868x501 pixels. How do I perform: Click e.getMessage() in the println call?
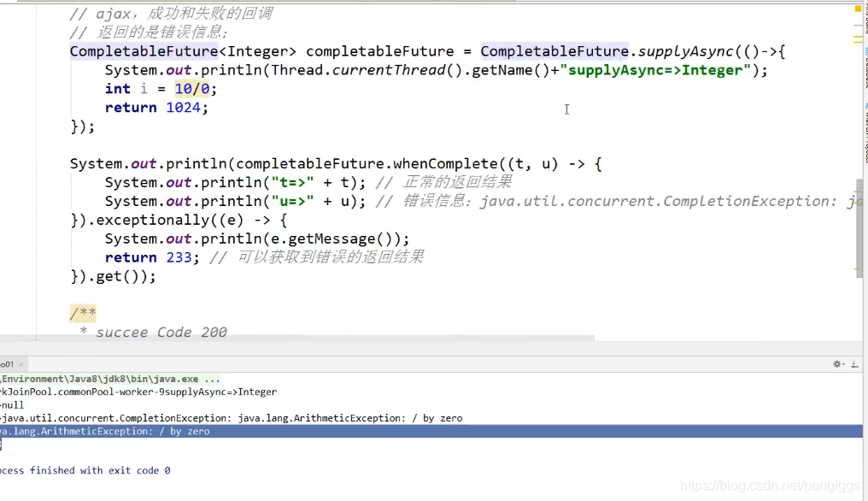click(x=331, y=239)
